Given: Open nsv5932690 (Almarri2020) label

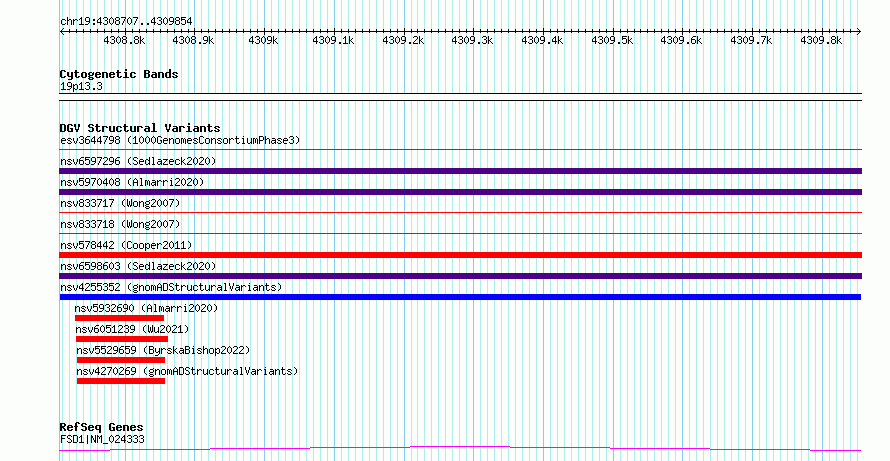Looking at the screenshot, I should (x=146, y=308).
